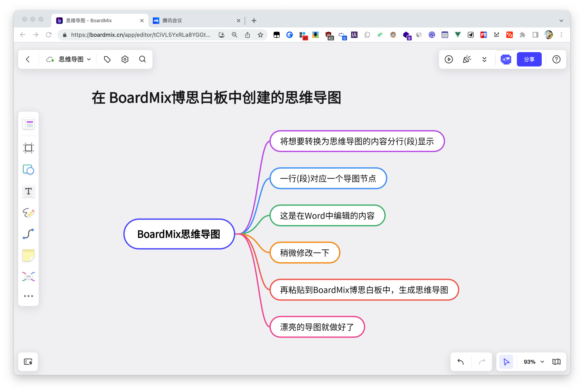Click the Vue devtools extension icon
This screenshot has width=584, height=392.
tap(457, 35)
